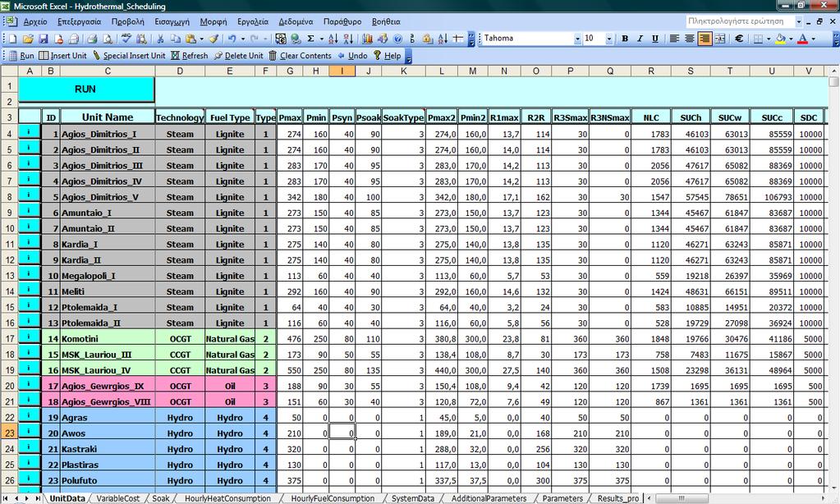Open the Εισαγωγή menu
The height and width of the screenshot is (504, 840).
(172, 21)
